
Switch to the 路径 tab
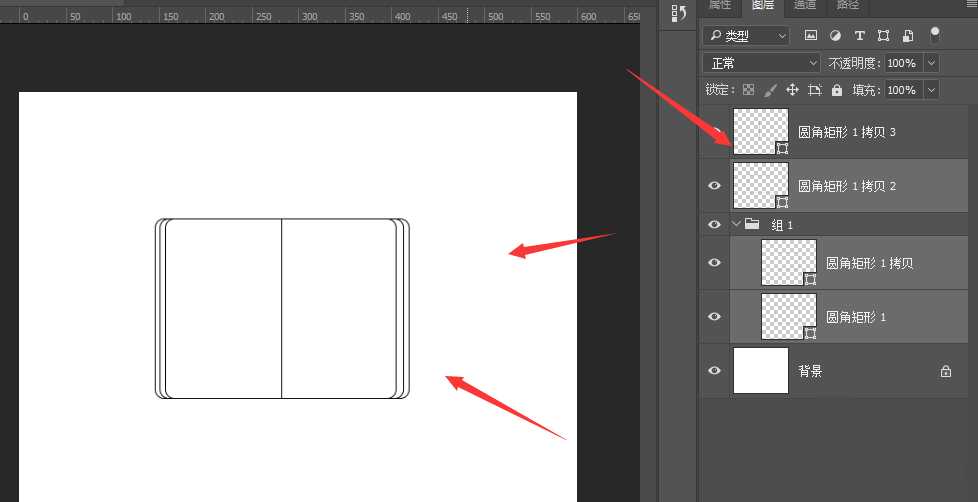tap(848, 5)
